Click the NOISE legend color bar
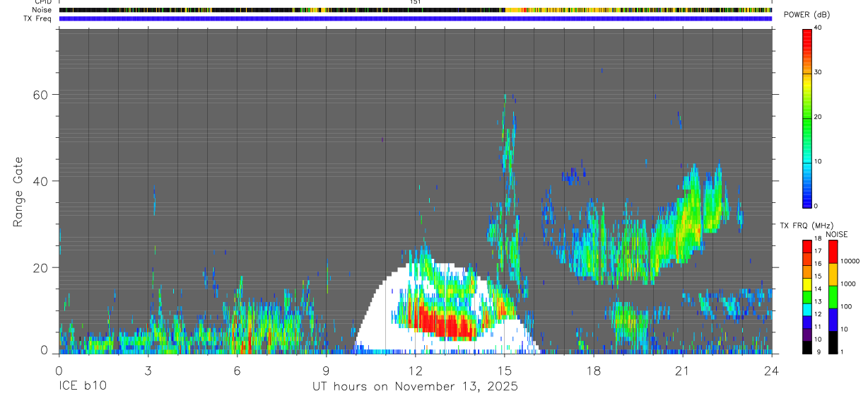Screen dimensions: 868x401 tap(833, 297)
